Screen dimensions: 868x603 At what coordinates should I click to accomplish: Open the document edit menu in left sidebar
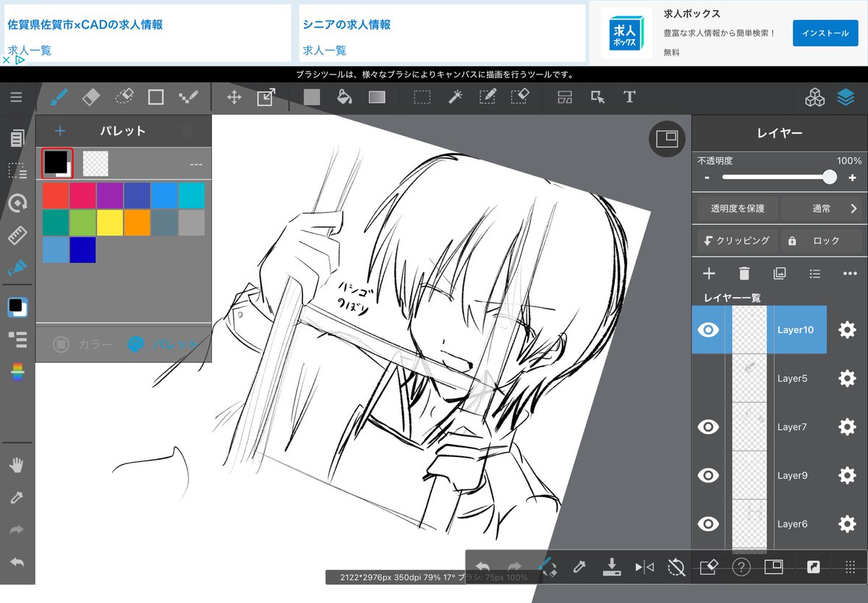(17, 137)
